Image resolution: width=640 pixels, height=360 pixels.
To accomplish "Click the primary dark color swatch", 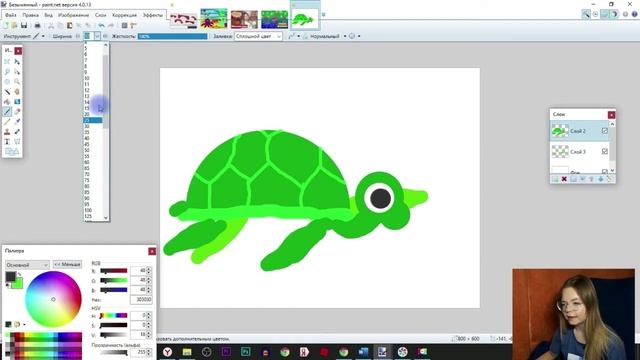I will (10, 277).
